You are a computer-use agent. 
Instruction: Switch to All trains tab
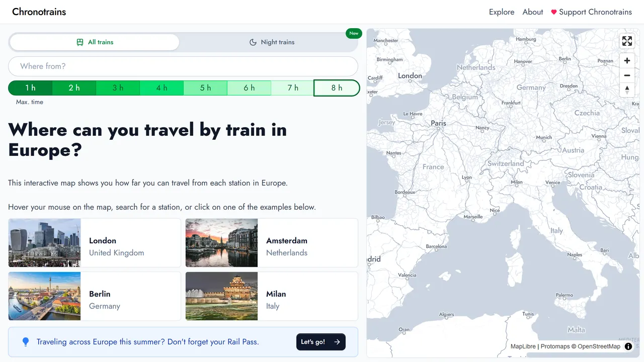click(x=95, y=42)
